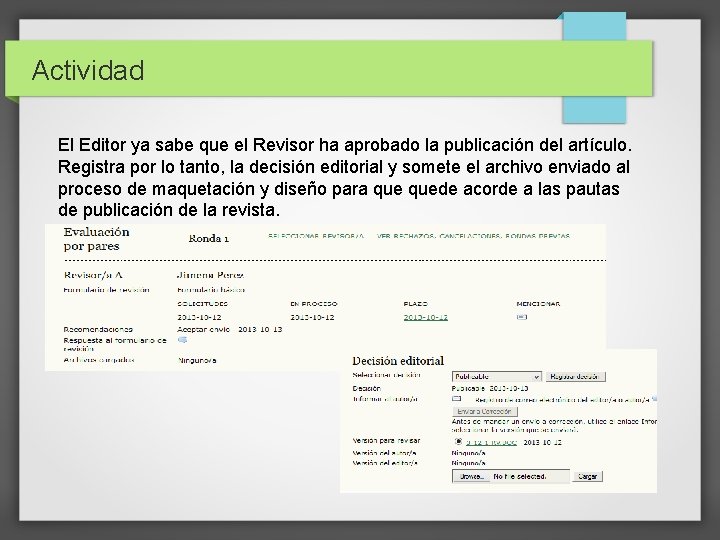
Task: Open the editor/author email record comment icon
Action: (x=654, y=399)
